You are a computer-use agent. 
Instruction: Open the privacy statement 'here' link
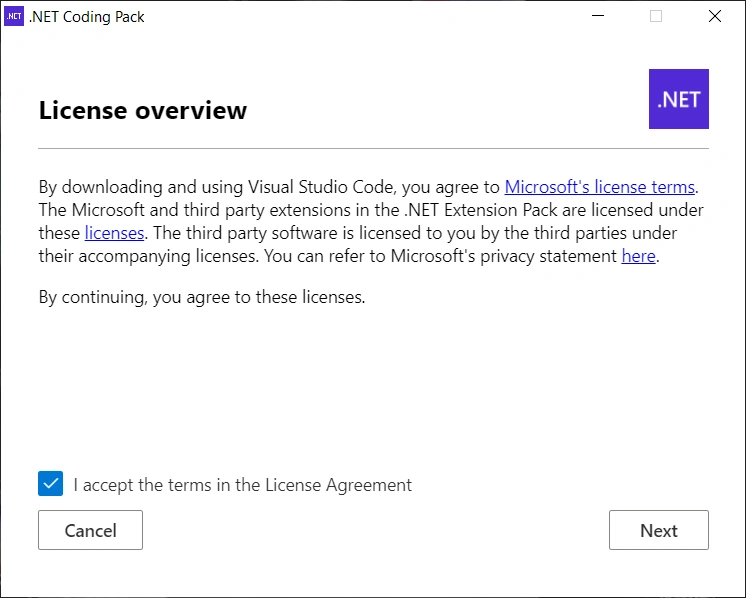pyautogui.click(x=638, y=256)
